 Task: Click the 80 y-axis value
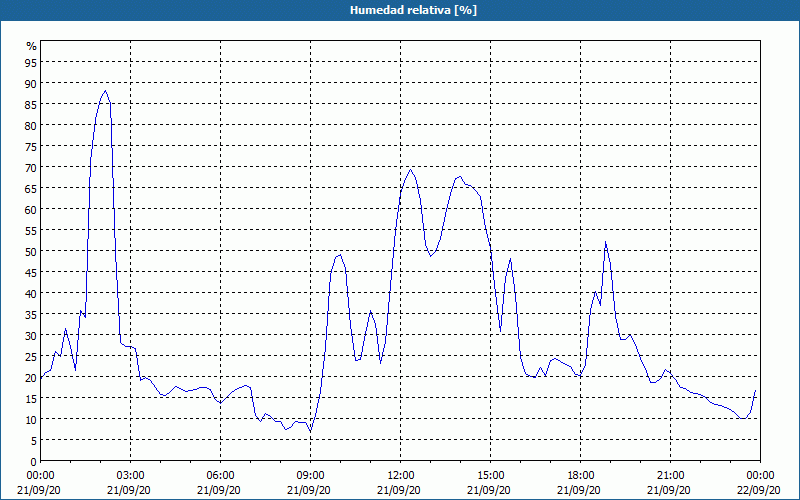click(31, 125)
